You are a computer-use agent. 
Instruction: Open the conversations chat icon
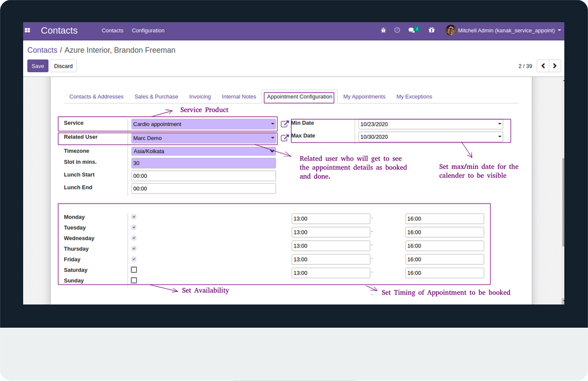[x=412, y=30]
